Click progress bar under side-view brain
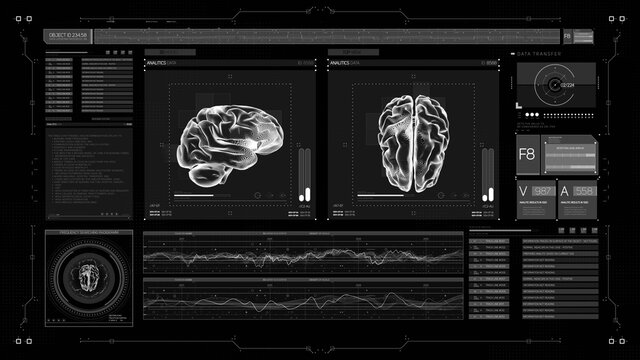Image resolution: width=640 pixels, height=360 pixels. click(202, 196)
